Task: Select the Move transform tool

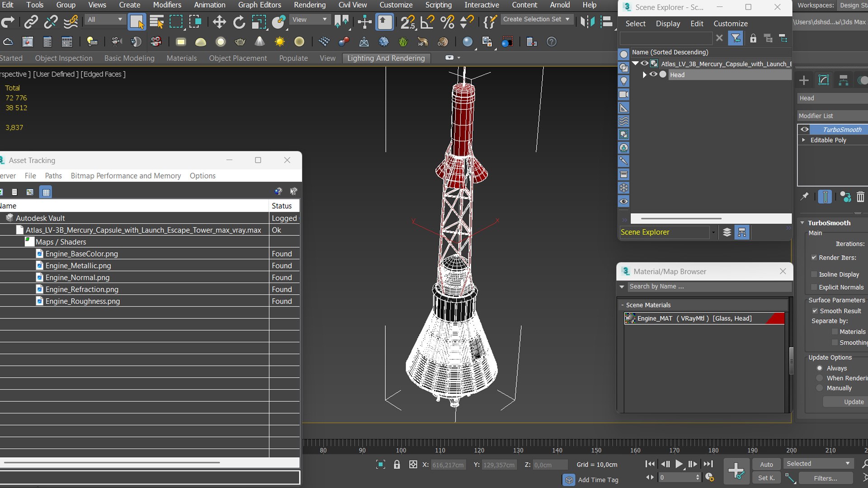Action: [219, 22]
